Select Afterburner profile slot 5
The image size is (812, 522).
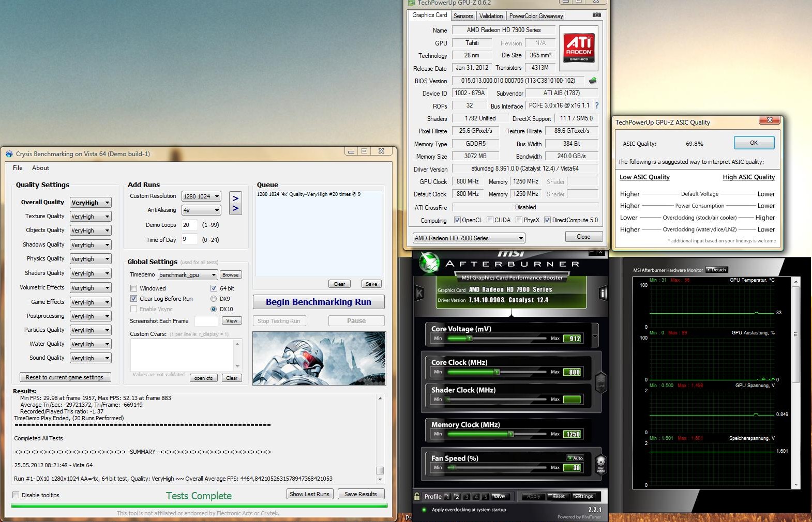click(x=485, y=497)
